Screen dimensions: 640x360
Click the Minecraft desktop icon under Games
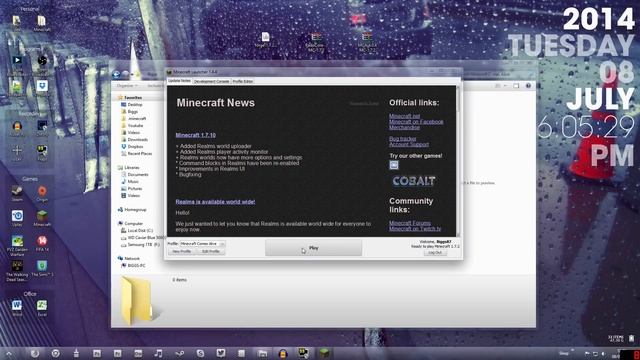(42, 218)
